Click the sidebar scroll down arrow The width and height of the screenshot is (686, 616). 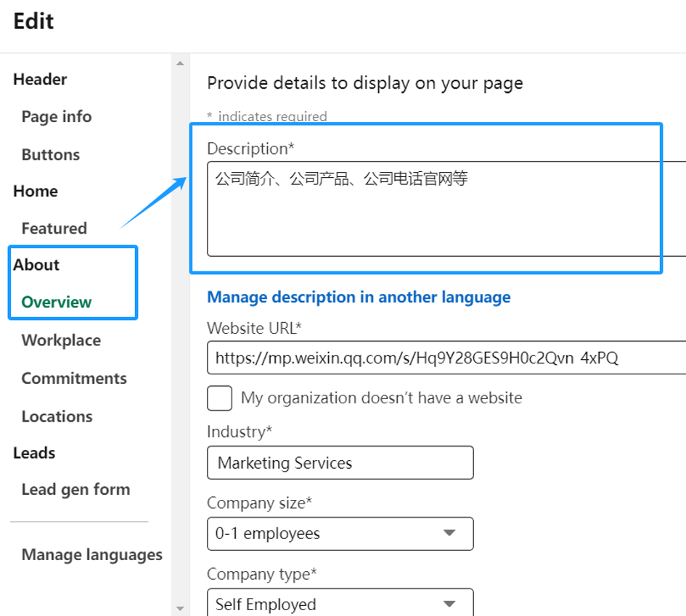[x=180, y=609]
